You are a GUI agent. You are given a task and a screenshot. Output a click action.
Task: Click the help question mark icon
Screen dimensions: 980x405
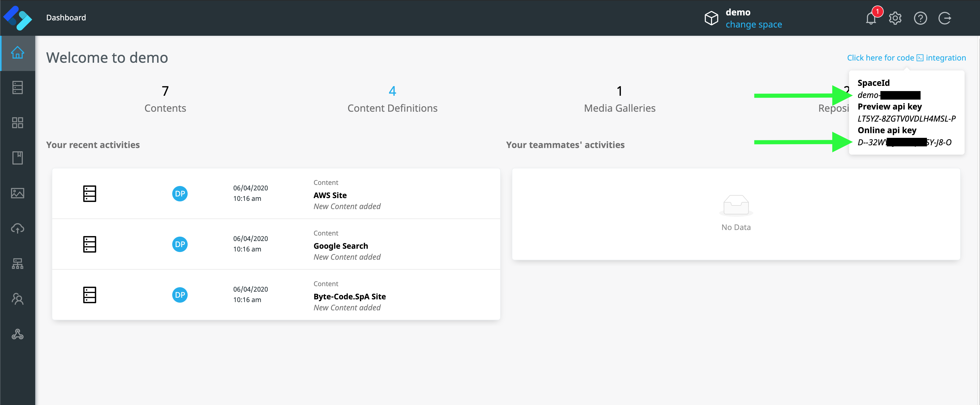[920, 18]
